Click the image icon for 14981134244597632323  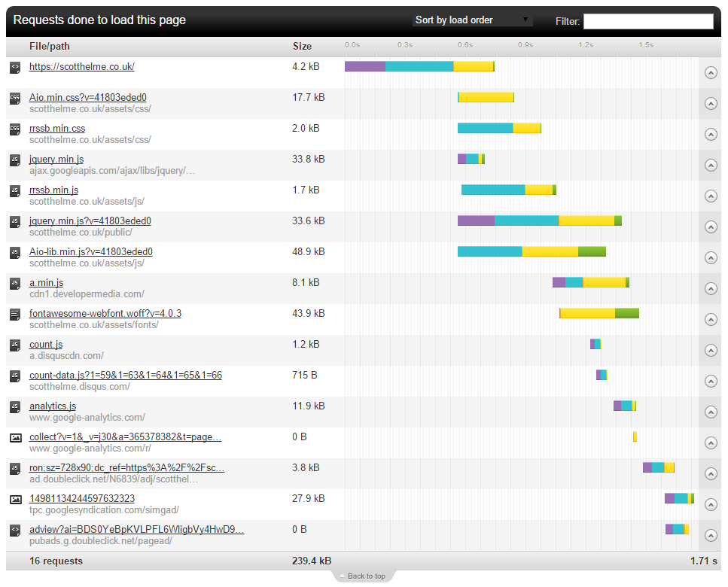click(15, 499)
